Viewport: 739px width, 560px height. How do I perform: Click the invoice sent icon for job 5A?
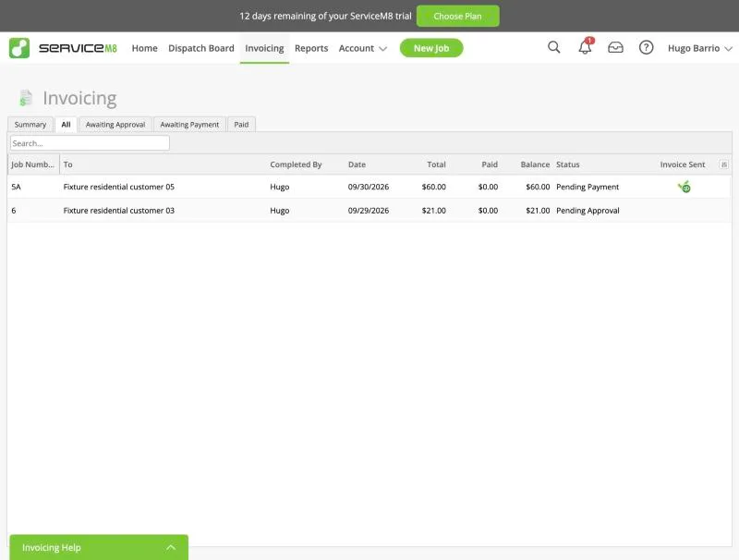pyautogui.click(x=684, y=187)
